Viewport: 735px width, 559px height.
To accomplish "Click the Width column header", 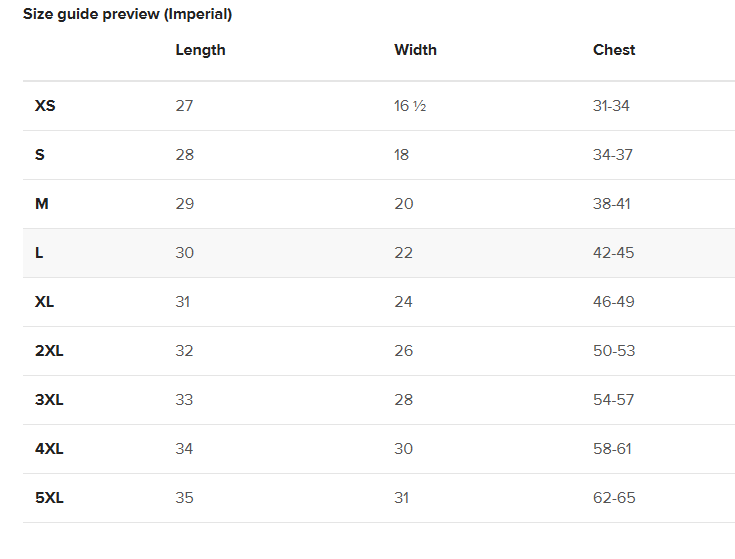I will (x=415, y=50).
